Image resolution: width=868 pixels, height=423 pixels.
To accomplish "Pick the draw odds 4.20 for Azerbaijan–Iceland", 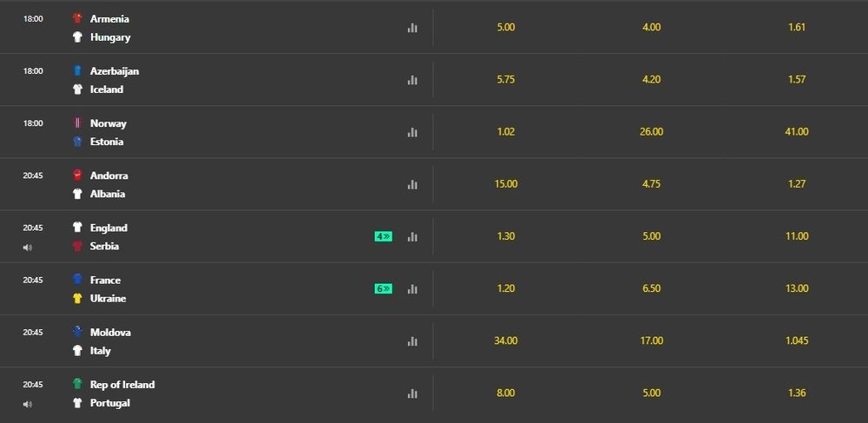I will [x=651, y=79].
